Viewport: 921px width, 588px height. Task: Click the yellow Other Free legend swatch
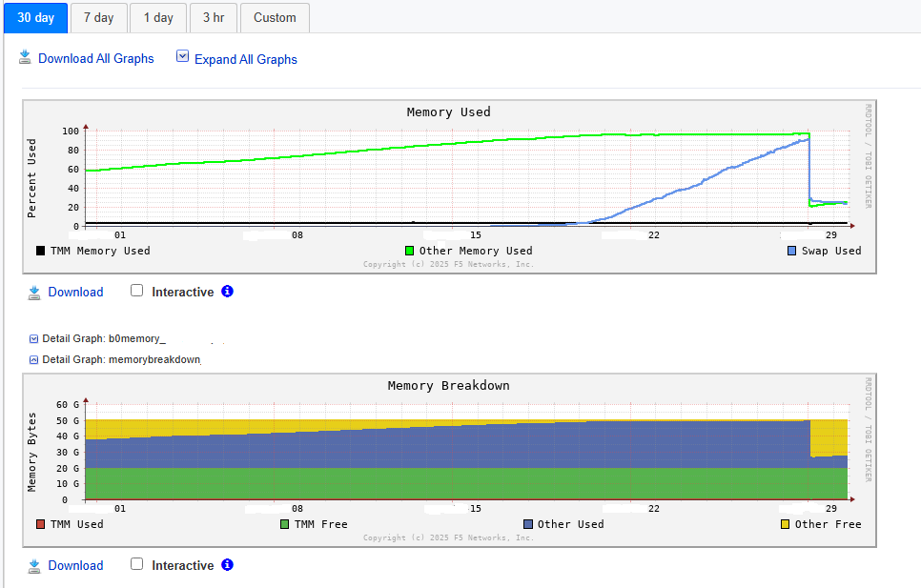(786, 524)
